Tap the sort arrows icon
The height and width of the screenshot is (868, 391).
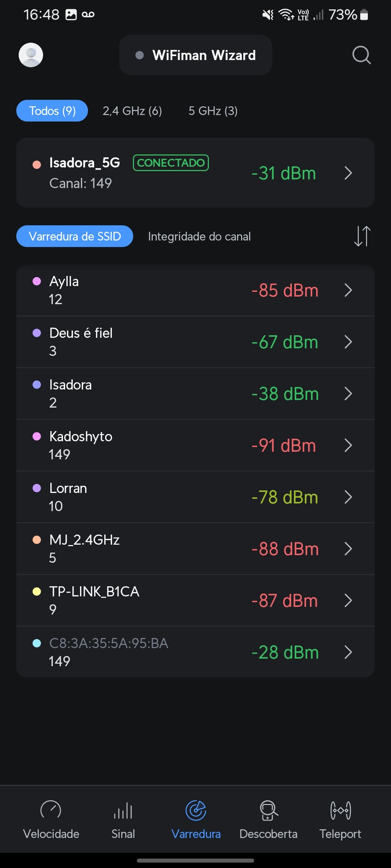pyautogui.click(x=362, y=236)
